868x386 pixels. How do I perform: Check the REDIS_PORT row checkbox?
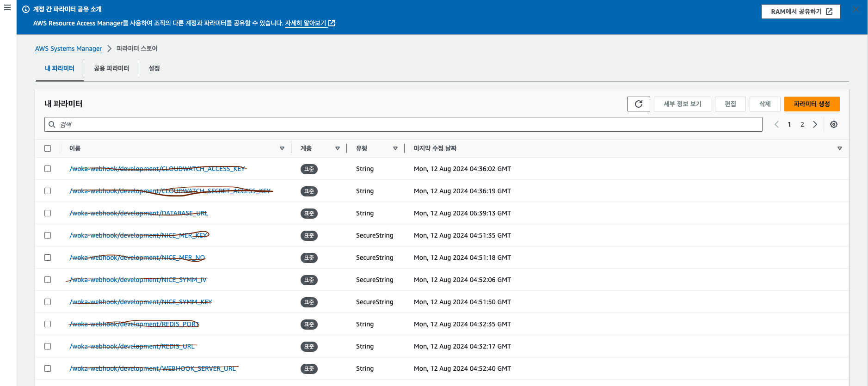tap(48, 324)
